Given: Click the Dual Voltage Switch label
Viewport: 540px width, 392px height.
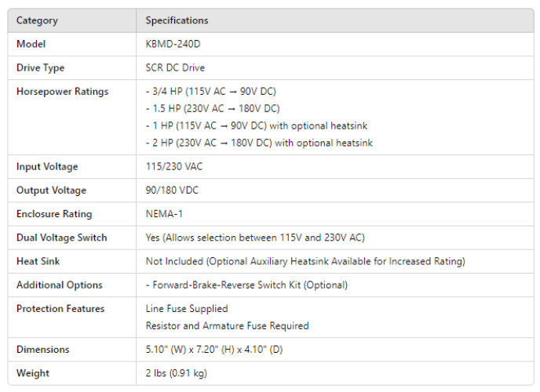Looking at the screenshot, I should click(61, 238).
